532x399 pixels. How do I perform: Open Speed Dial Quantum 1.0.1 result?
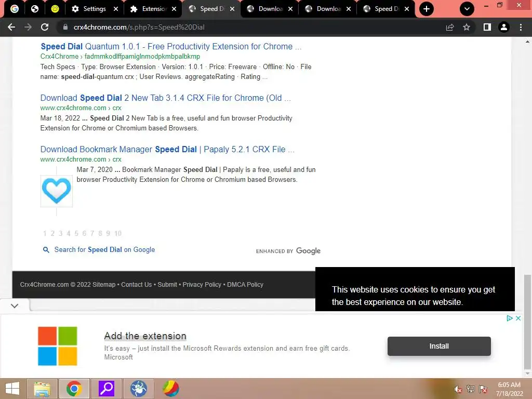pyautogui.click(x=171, y=46)
